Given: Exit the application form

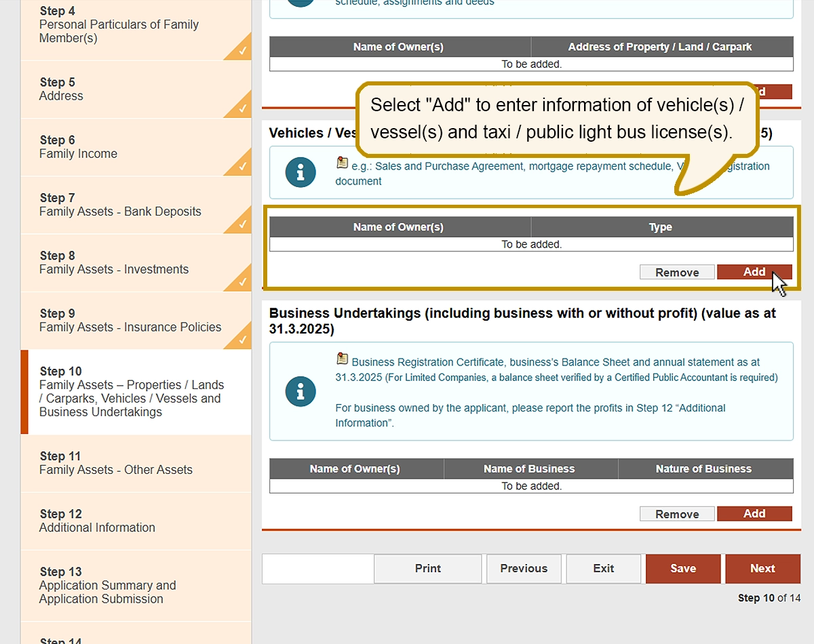Looking at the screenshot, I should [604, 569].
